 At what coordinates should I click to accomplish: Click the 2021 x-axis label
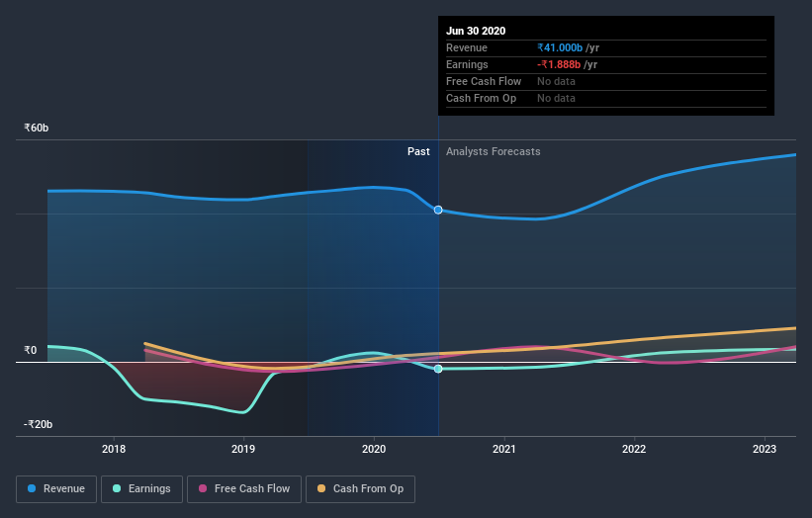(x=503, y=449)
